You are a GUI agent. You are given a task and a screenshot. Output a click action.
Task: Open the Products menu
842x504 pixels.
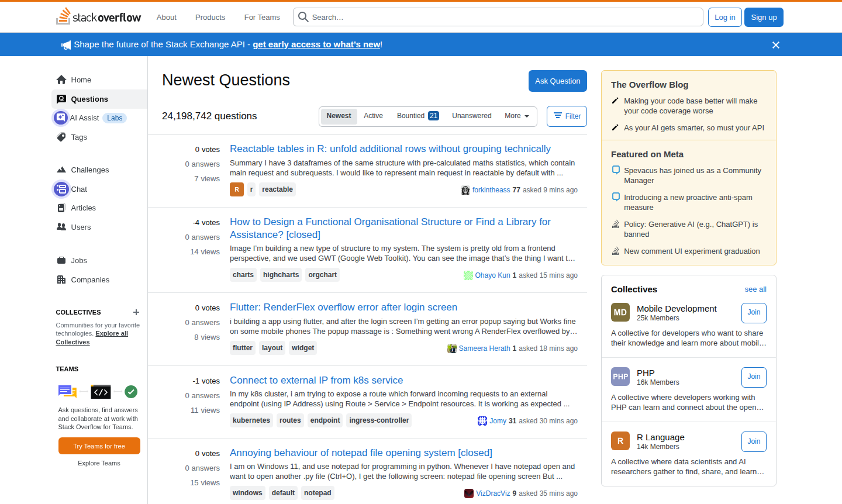pos(210,18)
